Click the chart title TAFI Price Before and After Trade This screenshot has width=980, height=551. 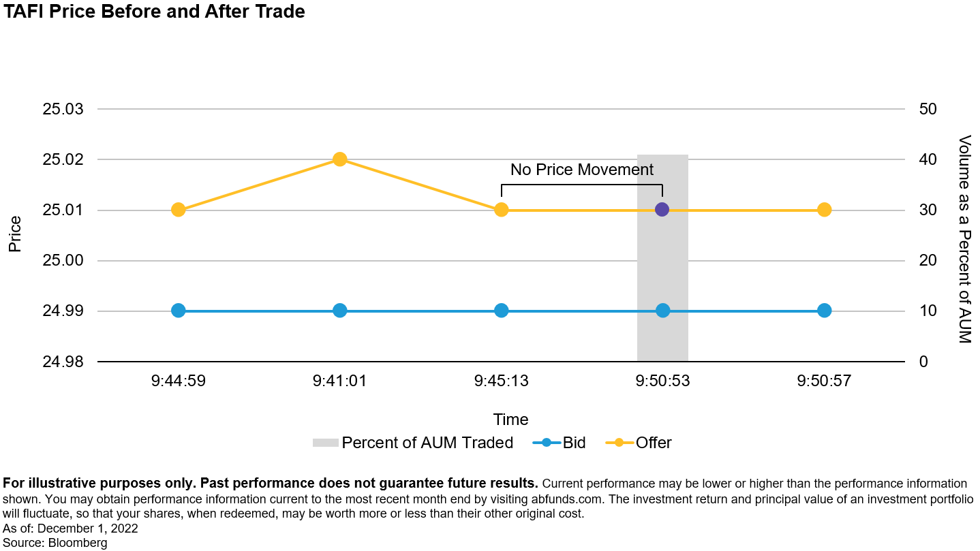155,12
